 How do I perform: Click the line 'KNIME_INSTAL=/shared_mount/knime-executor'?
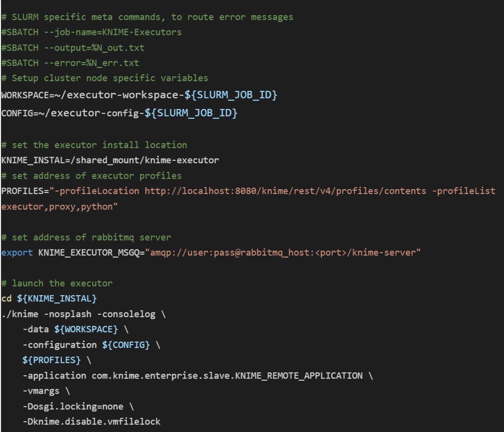coord(110,160)
